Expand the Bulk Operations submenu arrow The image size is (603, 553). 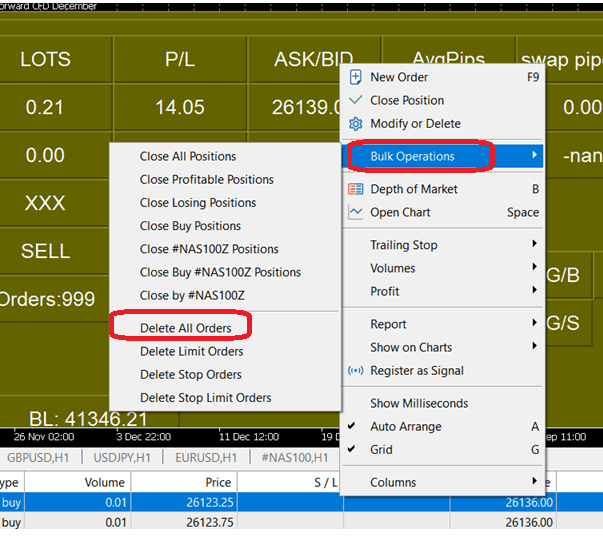535,155
